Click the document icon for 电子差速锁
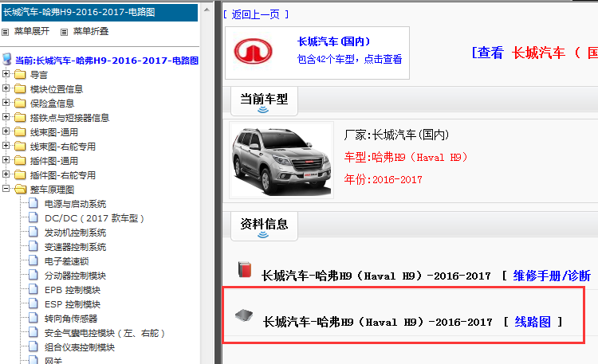The width and height of the screenshot is (598, 364). pyautogui.click(x=33, y=260)
